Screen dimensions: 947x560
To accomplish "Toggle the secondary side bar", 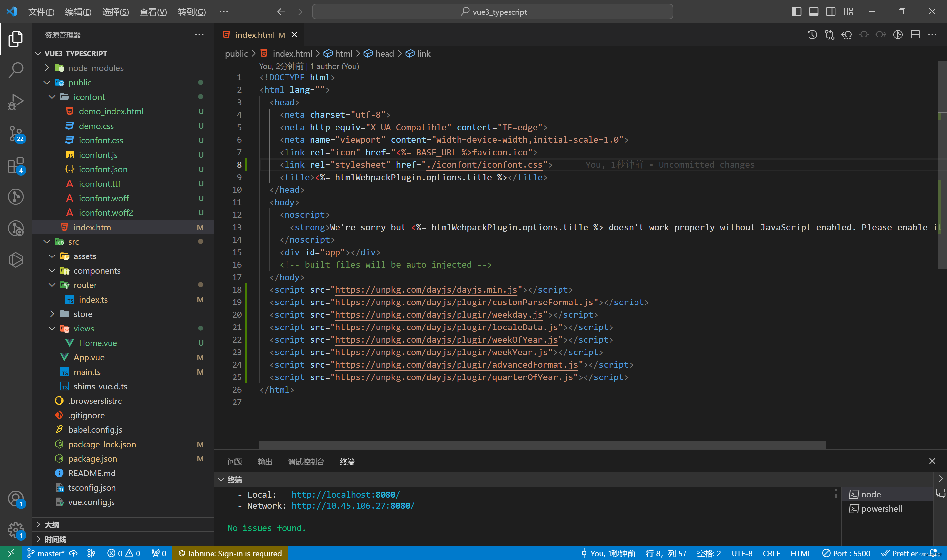I will click(831, 12).
